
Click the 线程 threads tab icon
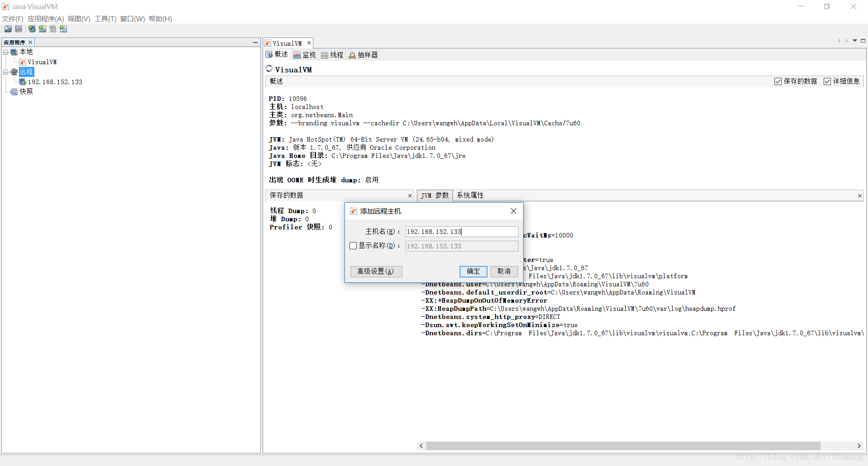325,55
